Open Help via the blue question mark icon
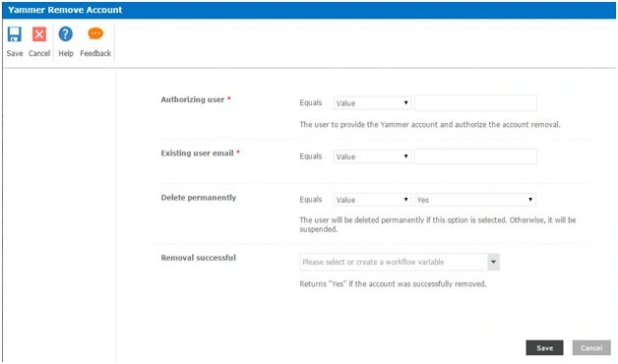The width and height of the screenshot is (618, 364). coord(65,34)
